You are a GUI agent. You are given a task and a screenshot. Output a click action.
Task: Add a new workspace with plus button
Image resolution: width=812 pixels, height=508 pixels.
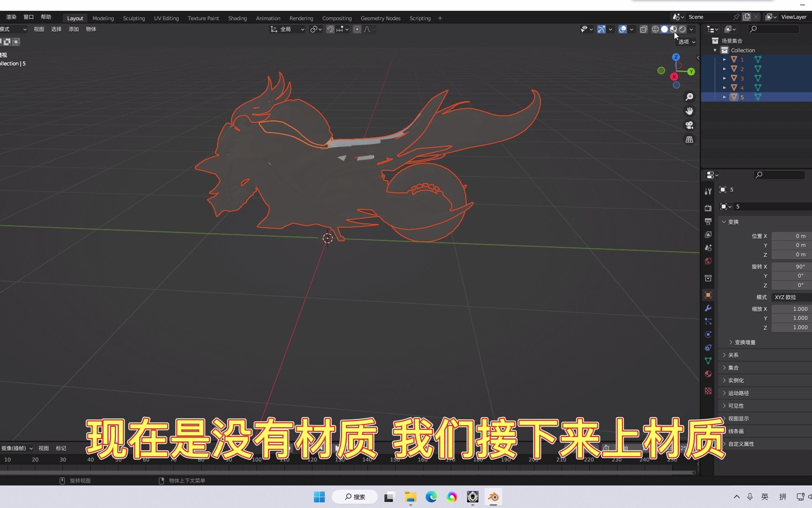point(440,18)
